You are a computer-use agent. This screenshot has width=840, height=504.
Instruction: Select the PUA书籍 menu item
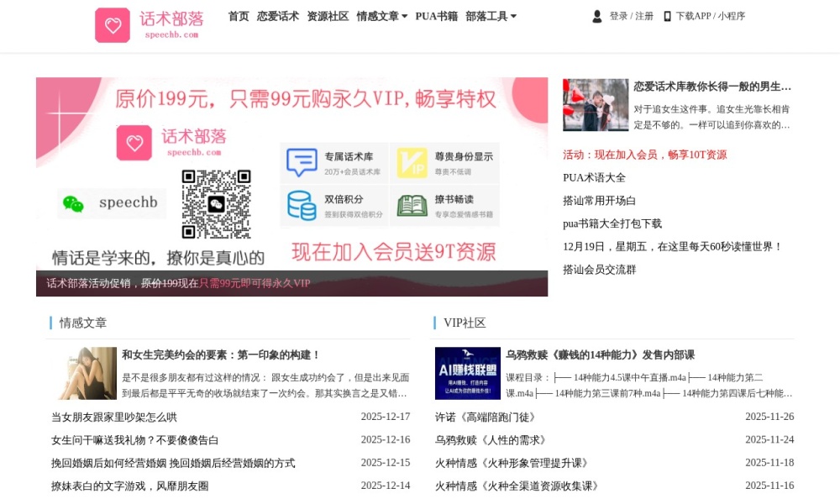pyautogui.click(x=438, y=15)
